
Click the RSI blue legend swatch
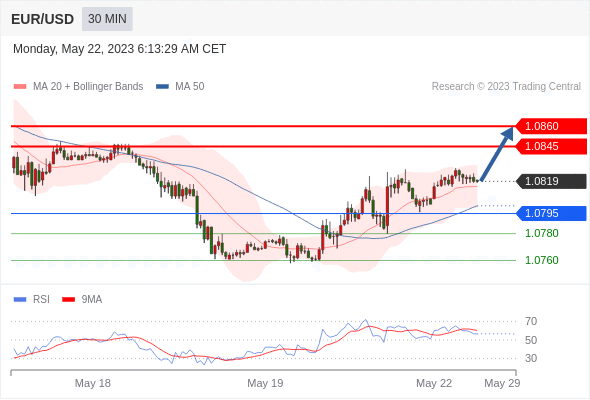20,300
